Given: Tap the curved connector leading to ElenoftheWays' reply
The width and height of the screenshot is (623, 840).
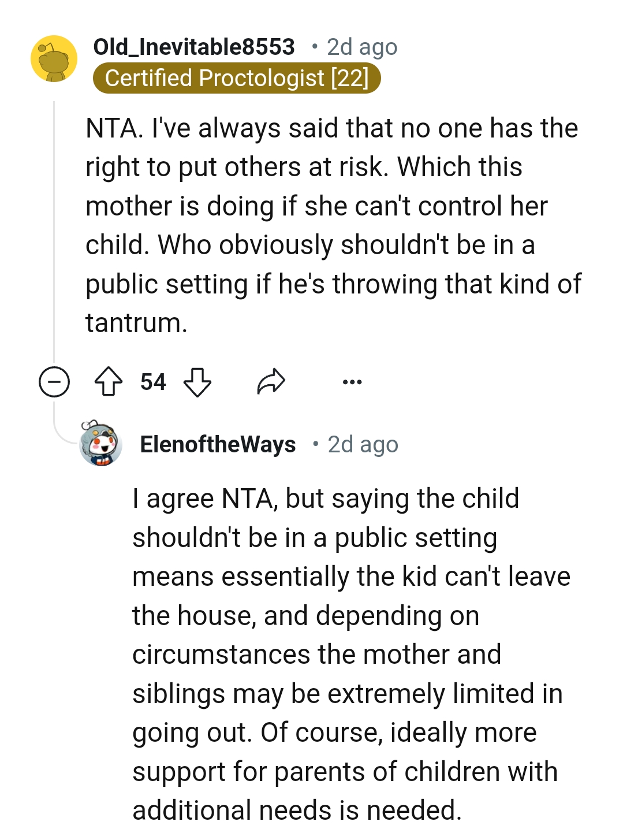Looking at the screenshot, I should tap(62, 432).
